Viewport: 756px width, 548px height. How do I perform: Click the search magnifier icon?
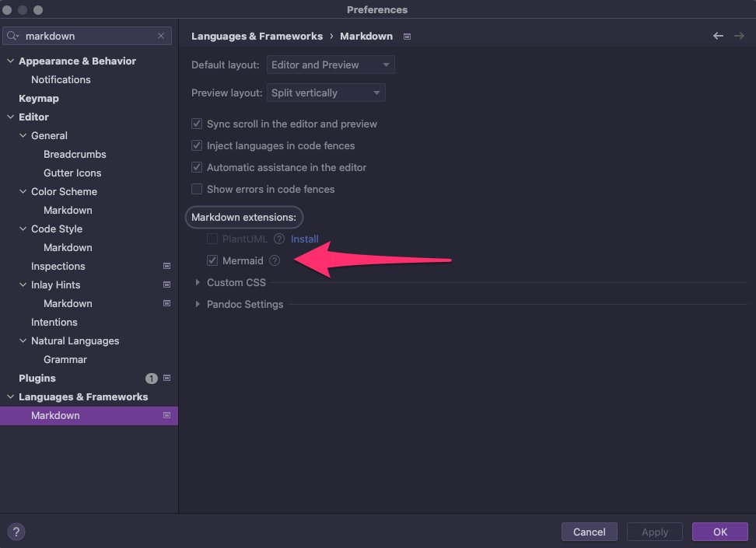pos(12,37)
